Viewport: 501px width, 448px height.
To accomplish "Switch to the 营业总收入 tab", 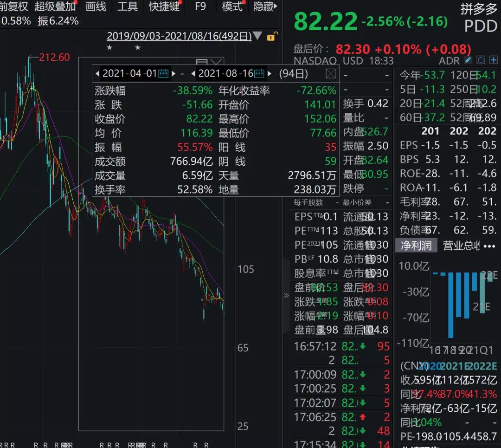I will [x=461, y=246].
